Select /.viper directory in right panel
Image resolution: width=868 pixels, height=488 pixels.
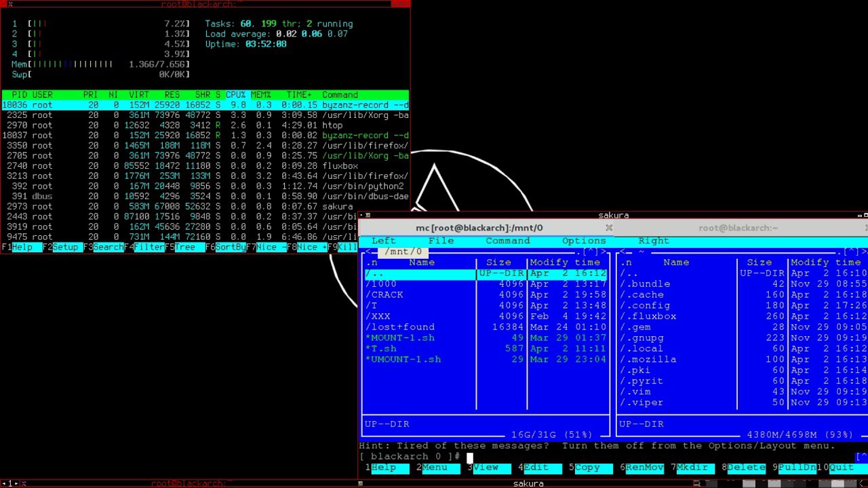(x=743, y=403)
